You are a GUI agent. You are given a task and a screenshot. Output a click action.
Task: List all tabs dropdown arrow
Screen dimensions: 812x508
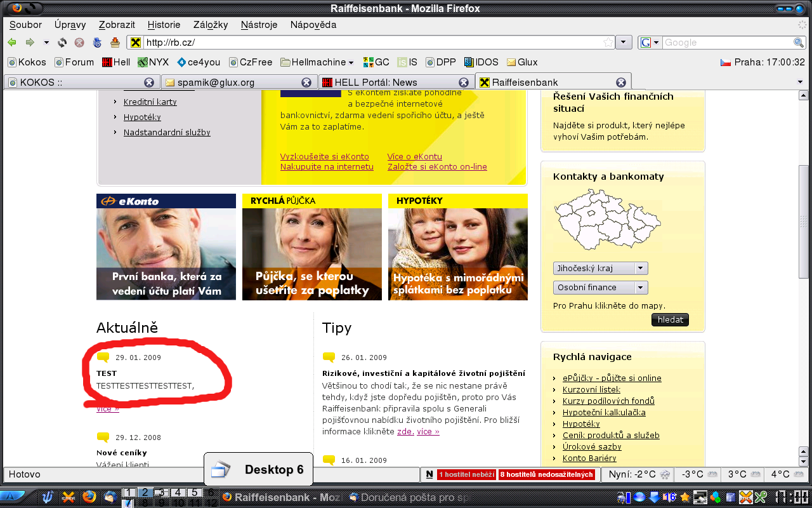point(799,83)
